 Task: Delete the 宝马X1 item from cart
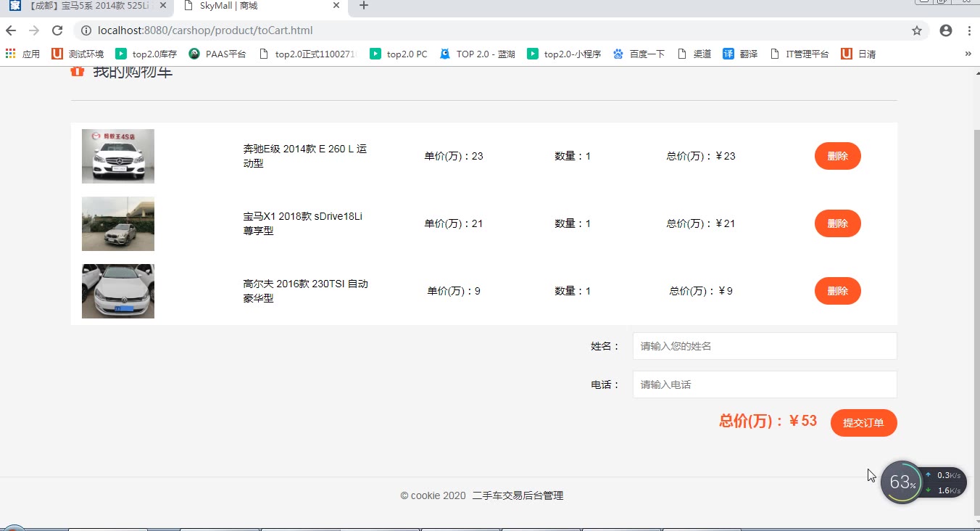point(837,223)
